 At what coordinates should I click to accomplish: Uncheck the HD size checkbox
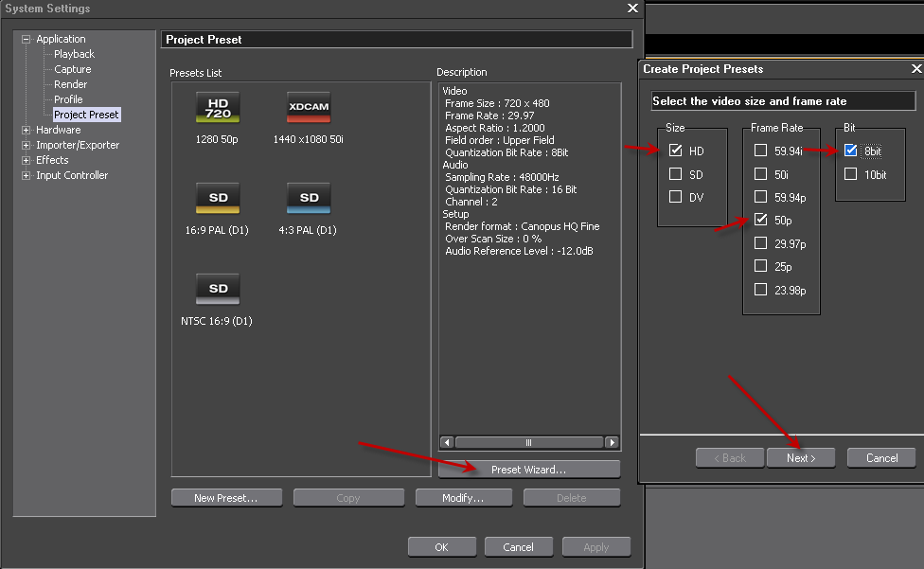675,151
